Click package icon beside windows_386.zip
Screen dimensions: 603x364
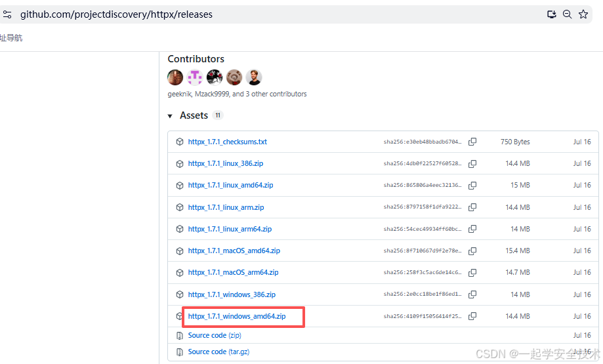click(x=180, y=294)
